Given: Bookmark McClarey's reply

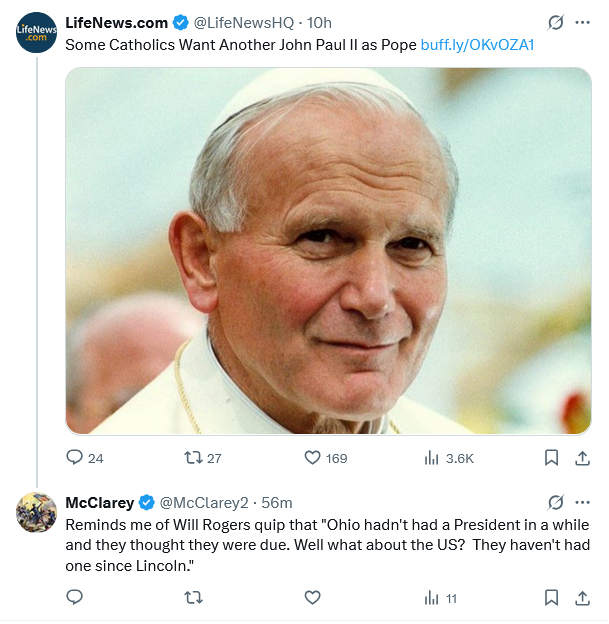Looking at the screenshot, I should pyautogui.click(x=551, y=597).
